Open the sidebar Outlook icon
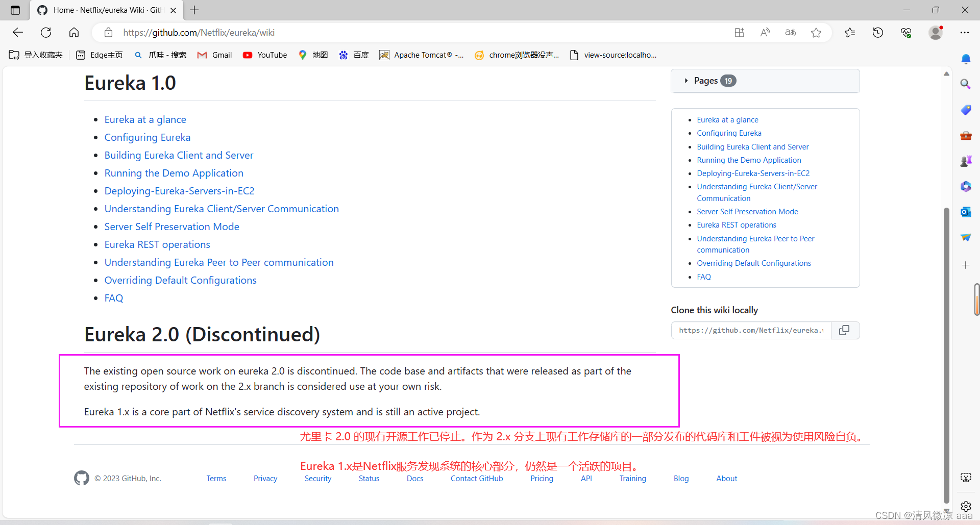 pyautogui.click(x=966, y=212)
